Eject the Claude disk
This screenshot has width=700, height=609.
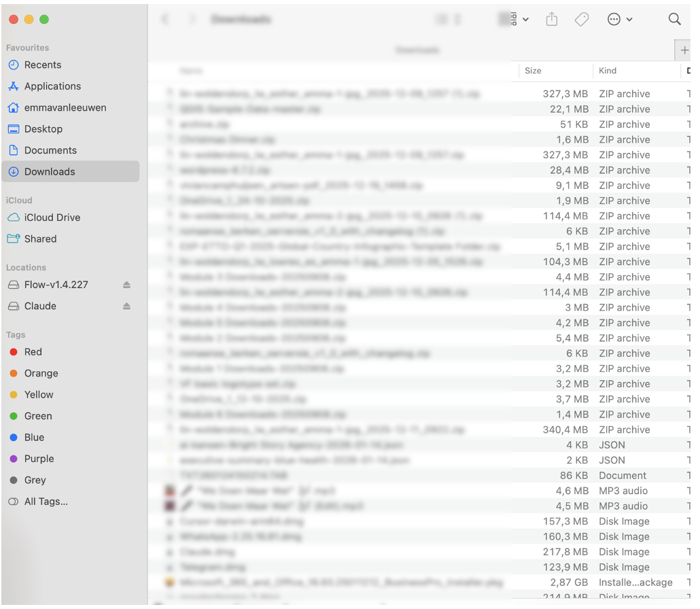pos(126,306)
